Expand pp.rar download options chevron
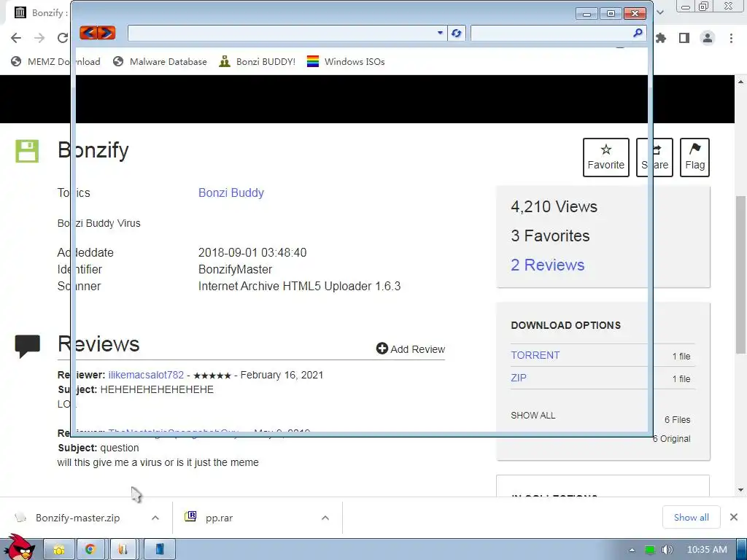This screenshot has width=747, height=560. click(325, 518)
